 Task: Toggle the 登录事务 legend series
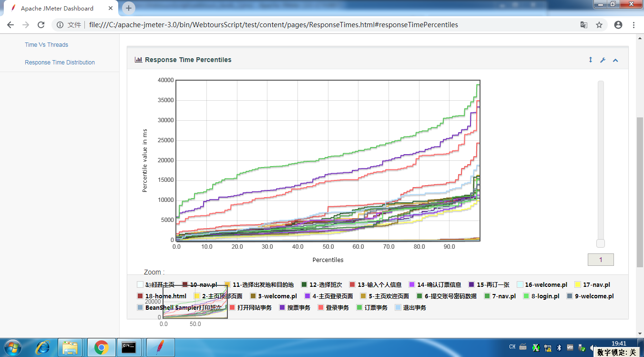(x=334, y=308)
